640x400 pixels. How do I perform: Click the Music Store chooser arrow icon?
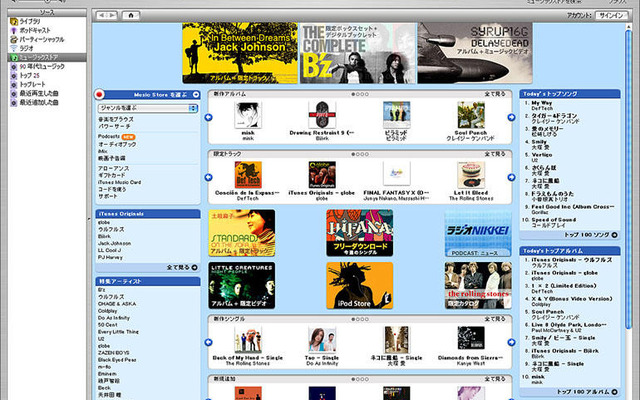coord(196,95)
